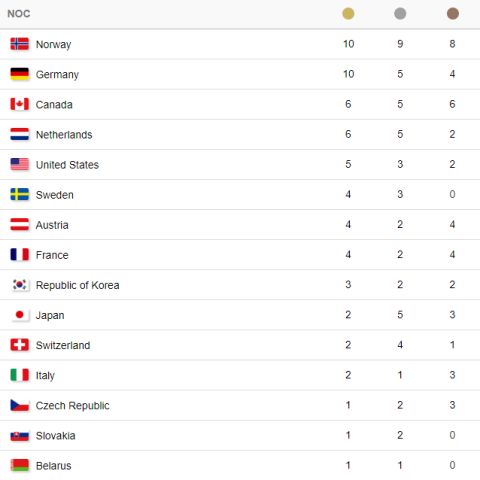Open the Austria country link
Screen dimensions: 480x480
[52, 225]
